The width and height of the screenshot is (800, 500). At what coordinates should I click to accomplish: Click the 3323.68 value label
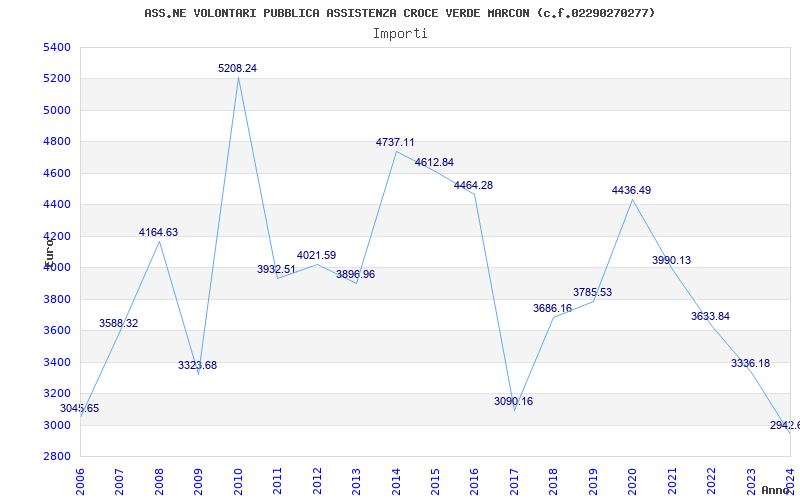coord(197,366)
